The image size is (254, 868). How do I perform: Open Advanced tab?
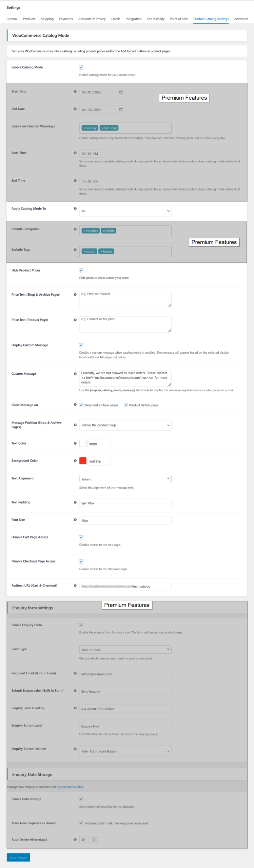click(x=241, y=19)
